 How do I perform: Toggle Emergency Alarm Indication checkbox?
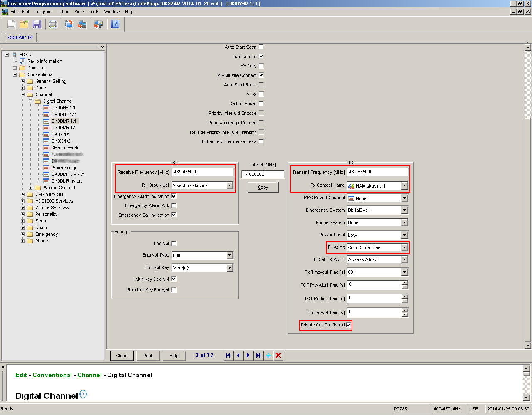(x=174, y=196)
